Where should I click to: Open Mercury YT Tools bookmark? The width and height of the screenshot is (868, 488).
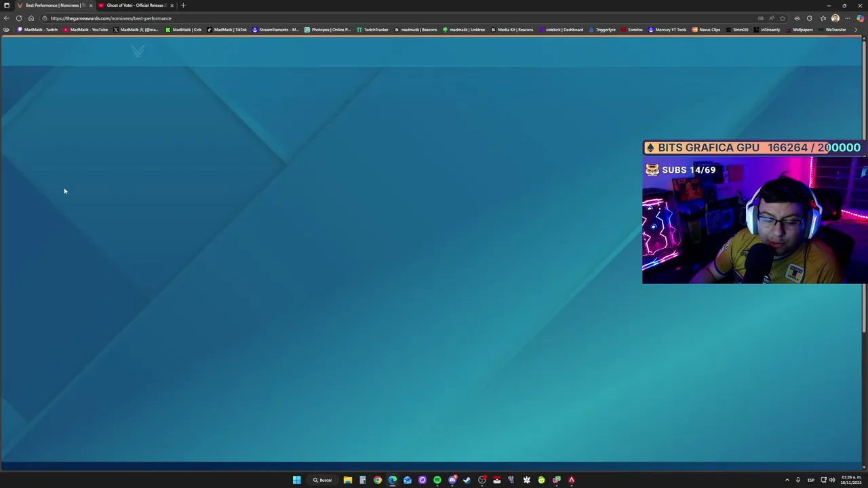point(668,30)
